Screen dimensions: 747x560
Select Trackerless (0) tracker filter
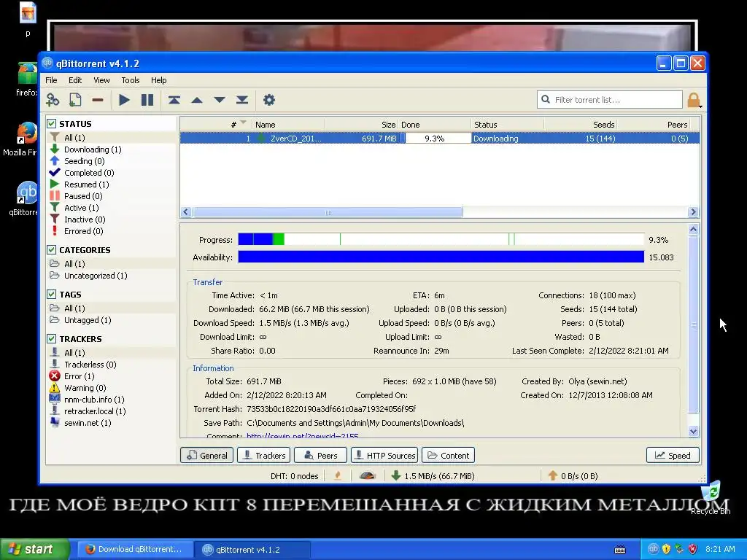pos(90,365)
